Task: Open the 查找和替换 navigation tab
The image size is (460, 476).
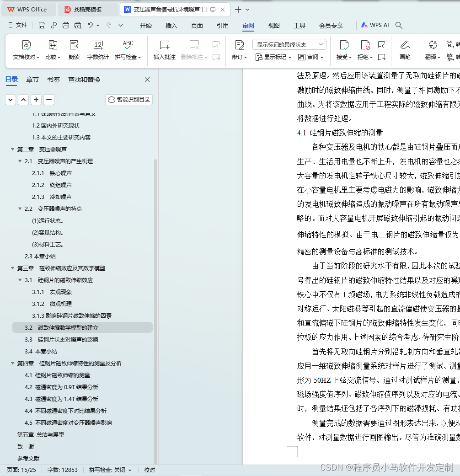Action: [84, 80]
